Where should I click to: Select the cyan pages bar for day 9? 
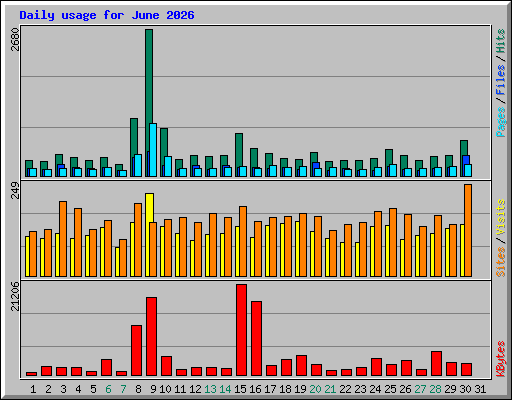click(x=153, y=150)
